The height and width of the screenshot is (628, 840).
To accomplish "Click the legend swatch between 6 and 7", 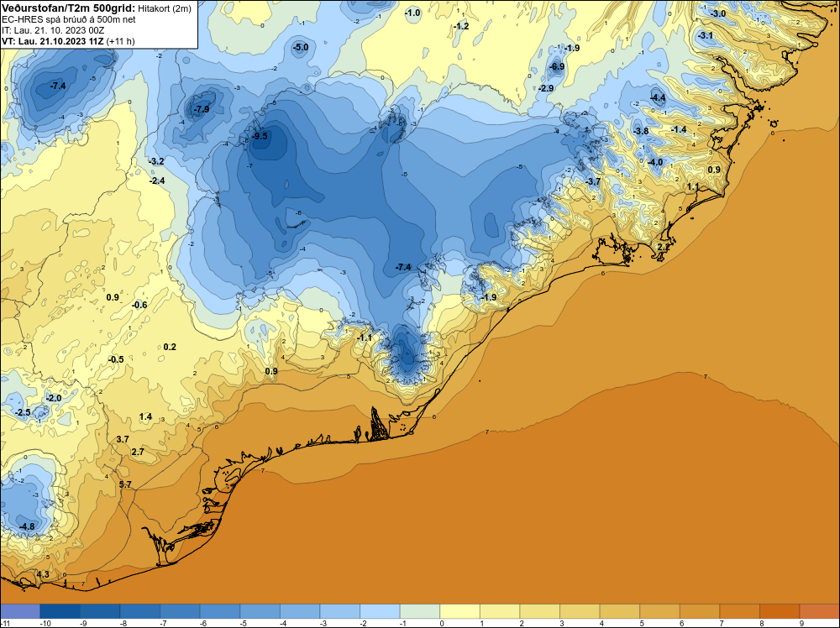I will pos(699,611).
